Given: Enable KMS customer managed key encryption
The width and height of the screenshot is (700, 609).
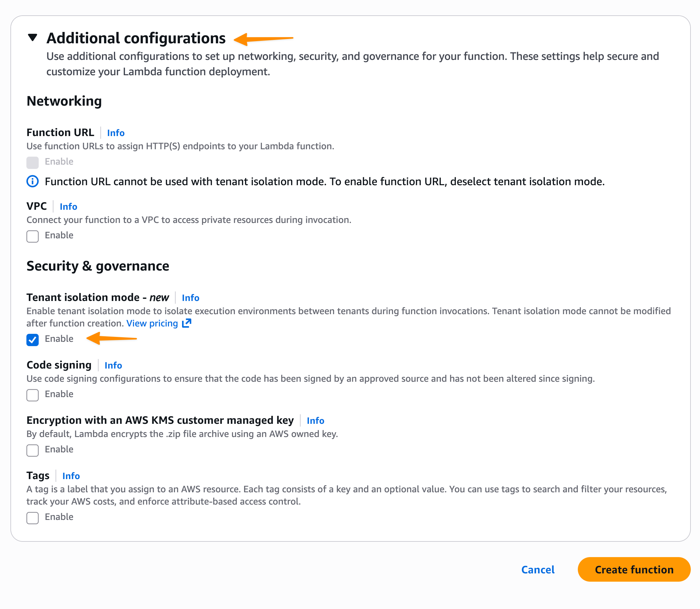Looking at the screenshot, I should [x=33, y=450].
